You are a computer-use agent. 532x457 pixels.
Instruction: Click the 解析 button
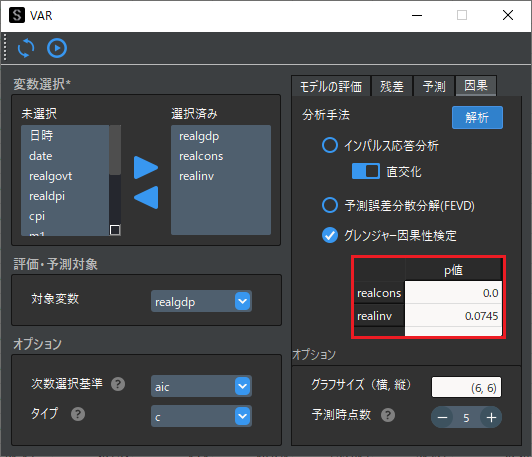[477, 117]
